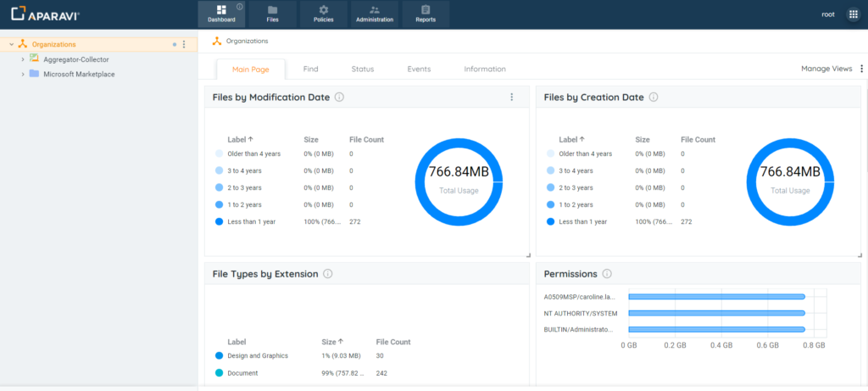The image size is (868, 391).
Task: Click 'Document' row label
Action: coord(242,373)
